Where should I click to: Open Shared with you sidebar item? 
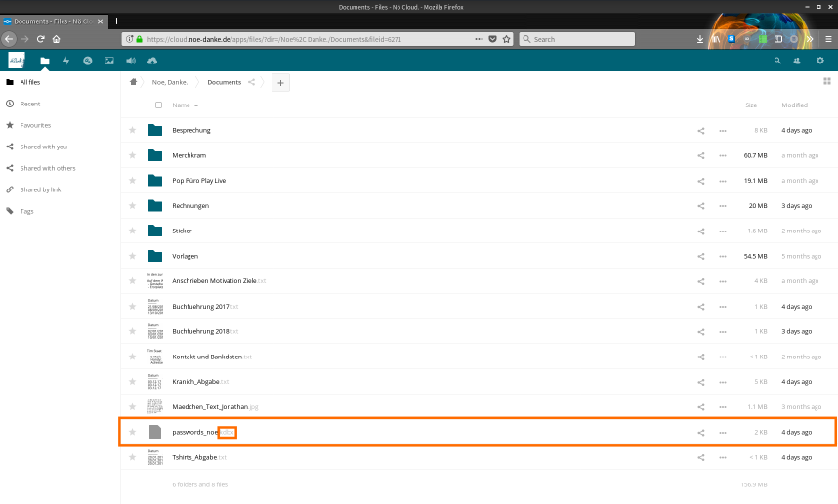tap(44, 147)
